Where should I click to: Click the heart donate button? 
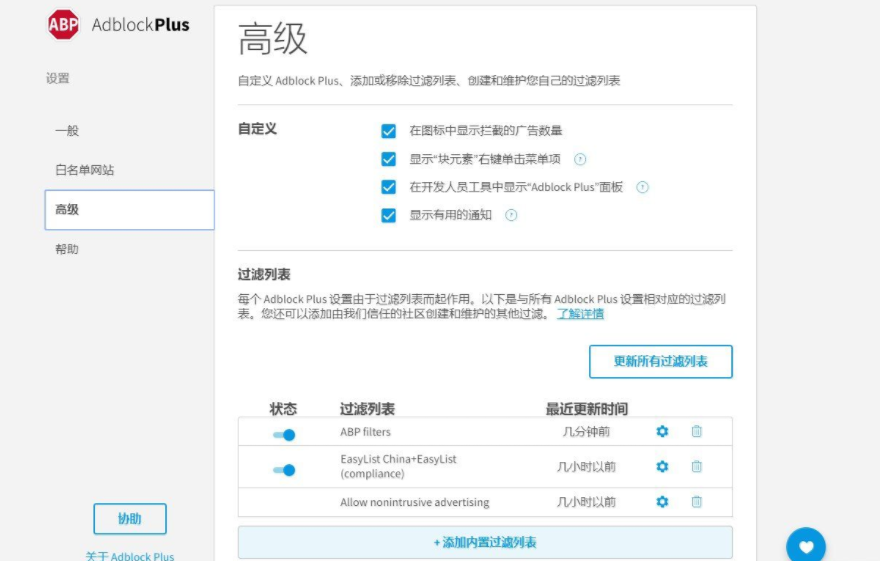tap(806, 546)
